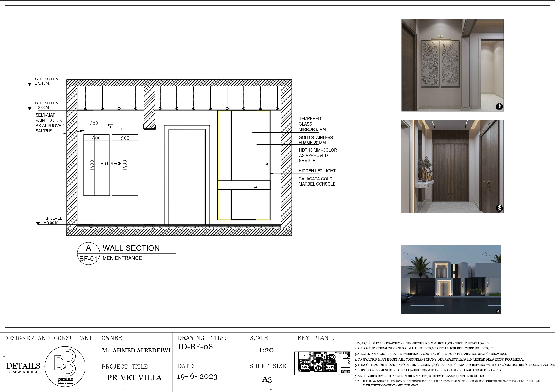Click the door in the wall section
Image resolution: width=555 pixels, height=392 pixels.
[x=187, y=176]
